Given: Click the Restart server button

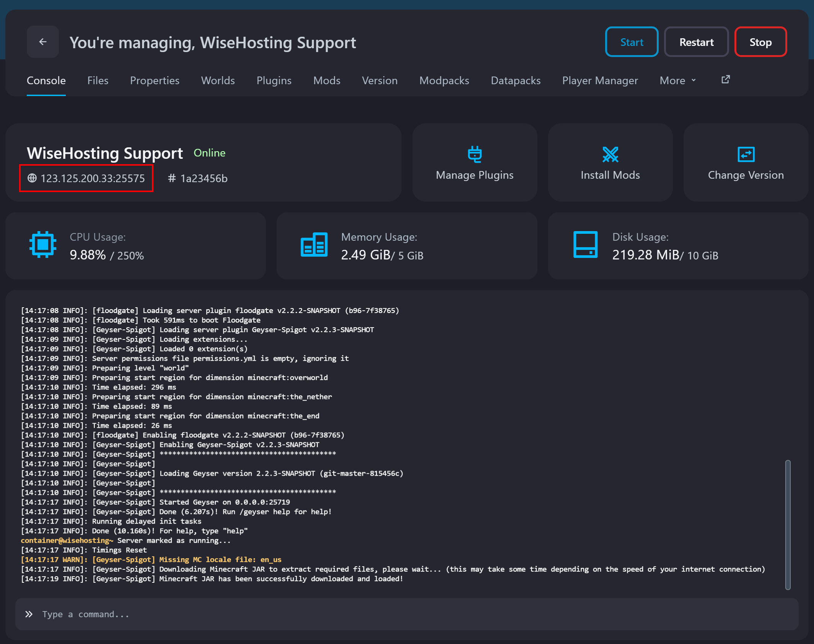Looking at the screenshot, I should point(696,42).
